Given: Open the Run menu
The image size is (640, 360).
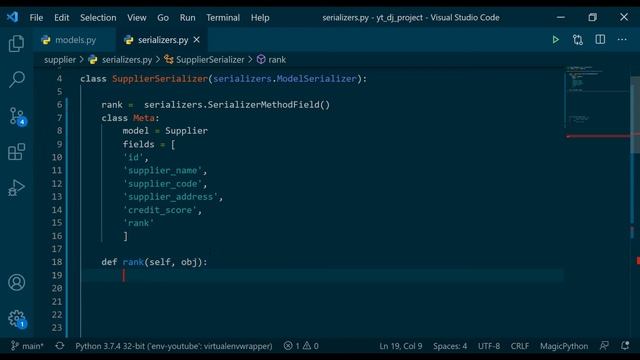Looking at the screenshot, I should tap(187, 18).
